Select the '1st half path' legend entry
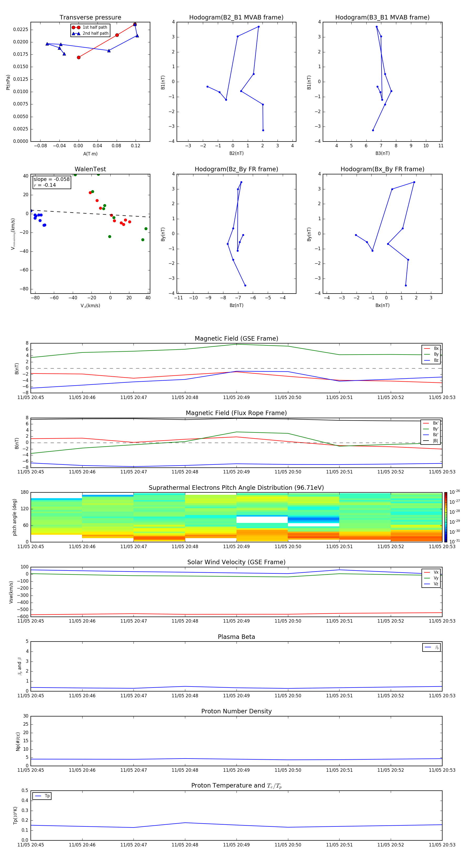The width and height of the screenshot is (473, 868). (90, 27)
